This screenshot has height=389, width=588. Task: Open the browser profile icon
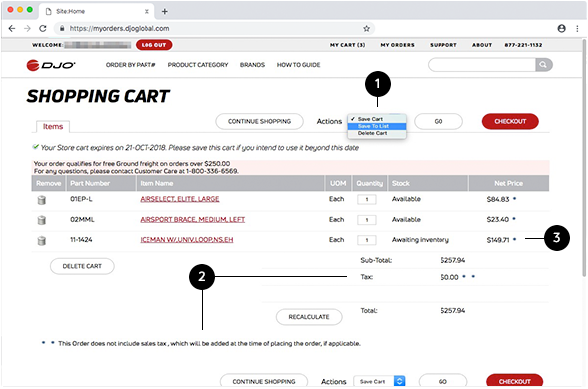[561, 29]
